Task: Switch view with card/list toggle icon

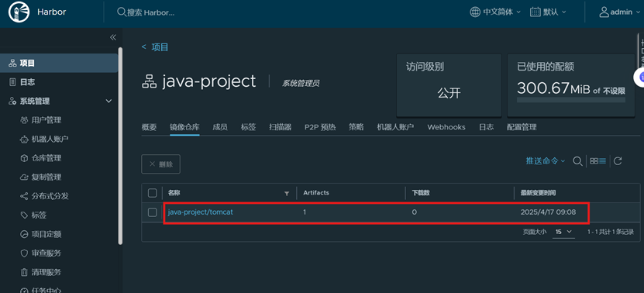Action: coord(598,161)
